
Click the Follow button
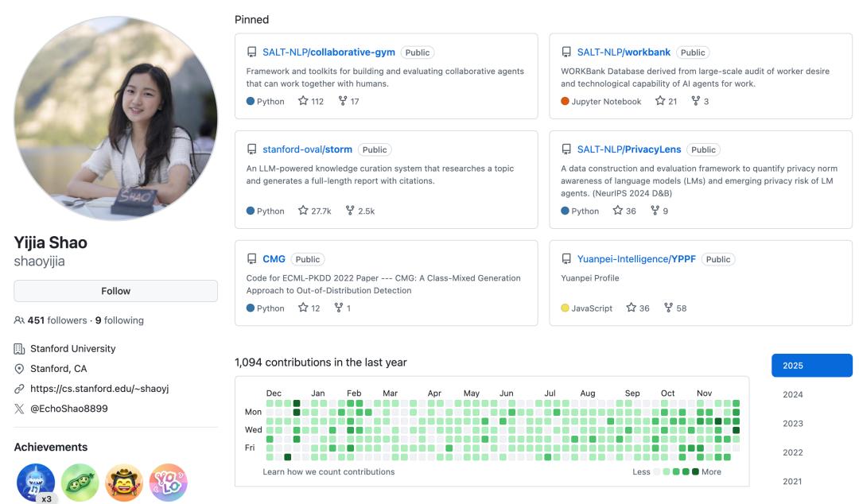click(x=116, y=291)
